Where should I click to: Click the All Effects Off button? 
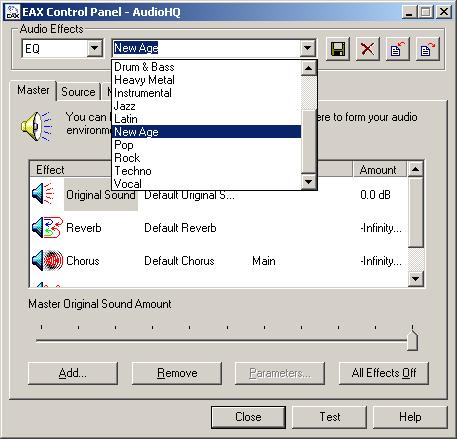coord(383,373)
